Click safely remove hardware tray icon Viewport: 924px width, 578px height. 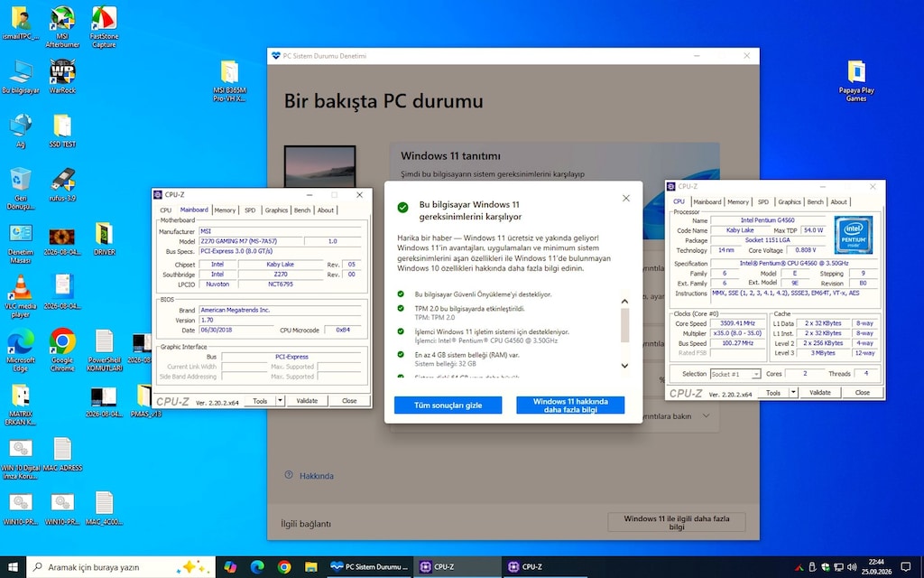point(812,567)
